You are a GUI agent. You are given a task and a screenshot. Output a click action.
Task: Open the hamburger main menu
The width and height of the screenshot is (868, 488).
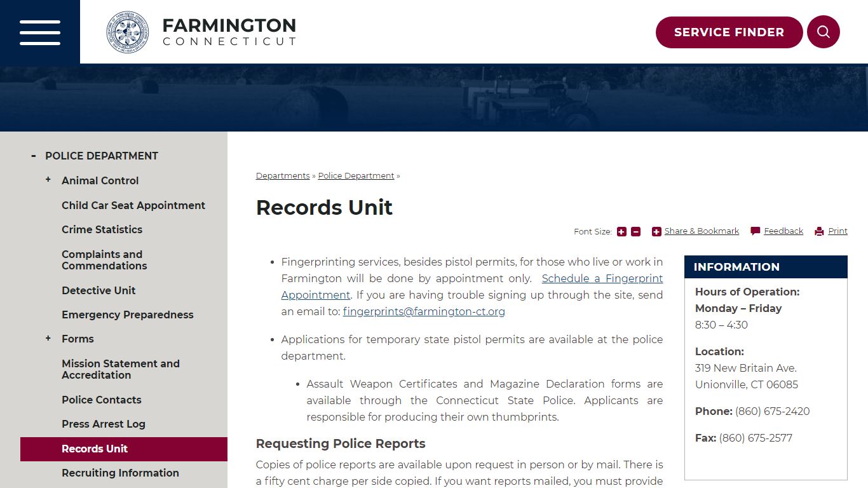tap(40, 32)
